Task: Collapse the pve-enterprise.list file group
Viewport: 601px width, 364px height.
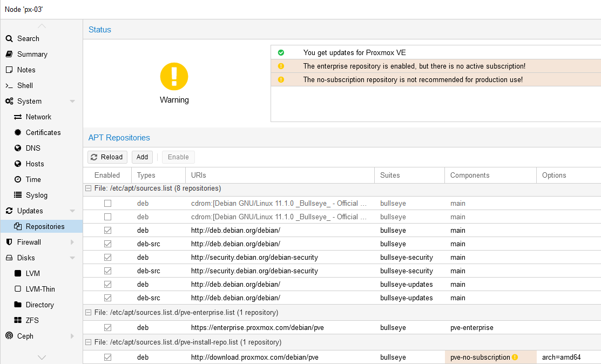Action: point(88,313)
